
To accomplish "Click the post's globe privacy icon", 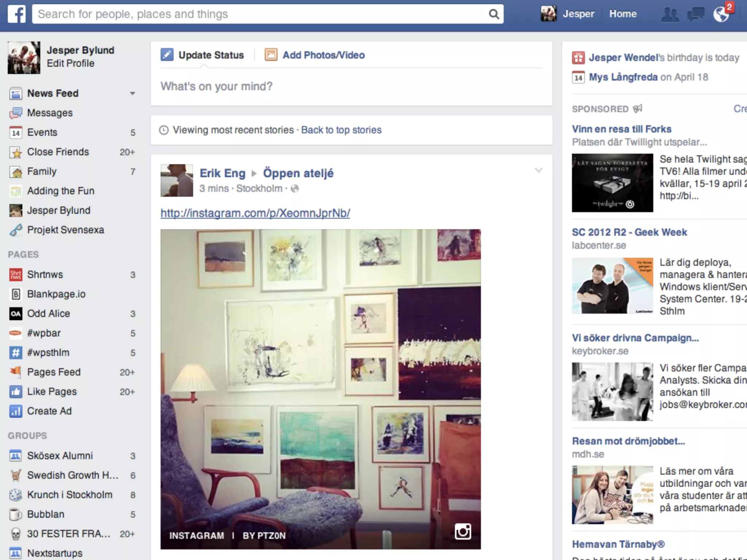I will pyautogui.click(x=295, y=188).
